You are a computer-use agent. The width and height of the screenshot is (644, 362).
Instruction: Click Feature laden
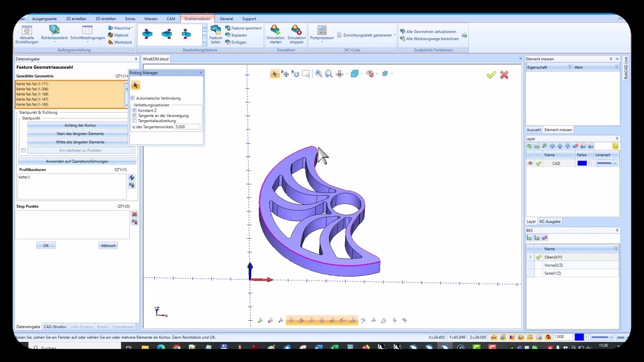215,35
